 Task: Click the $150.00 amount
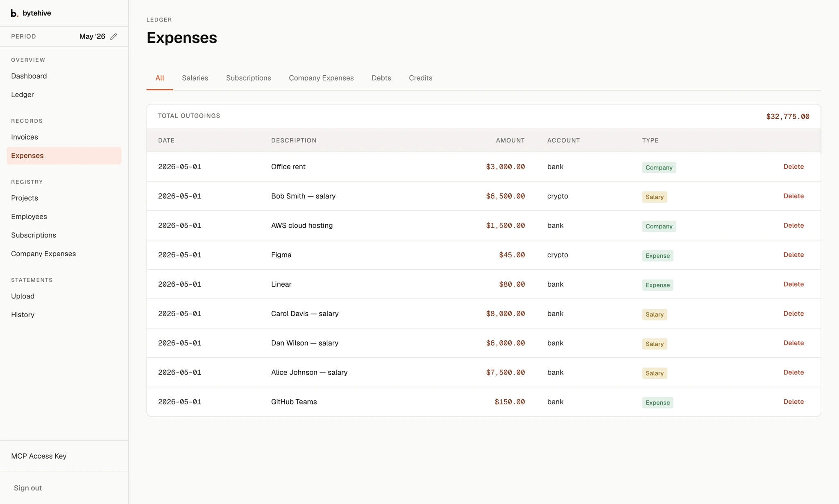click(510, 402)
